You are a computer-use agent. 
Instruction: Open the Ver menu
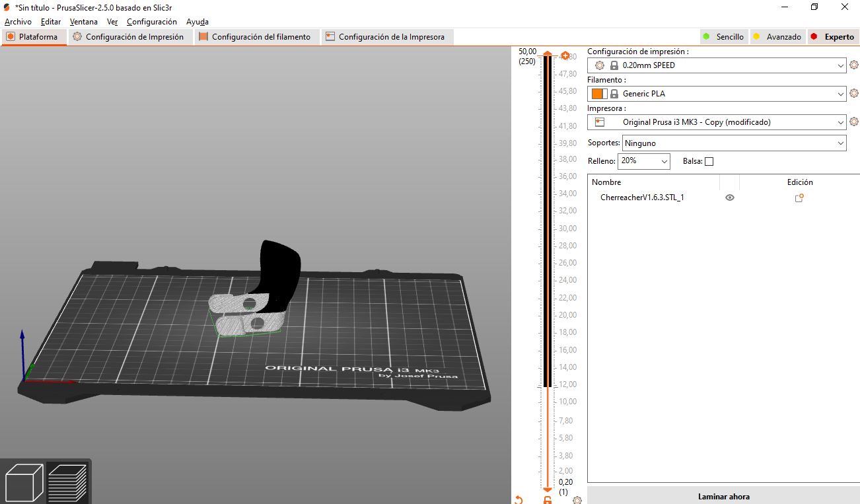pyautogui.click(x=112, y=22)
